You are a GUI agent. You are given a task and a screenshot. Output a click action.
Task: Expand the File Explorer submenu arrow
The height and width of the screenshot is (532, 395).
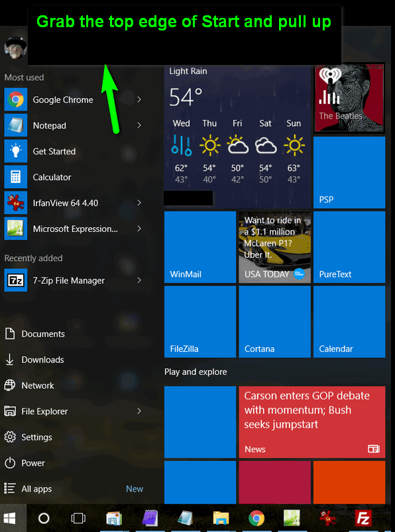(139, 411)
